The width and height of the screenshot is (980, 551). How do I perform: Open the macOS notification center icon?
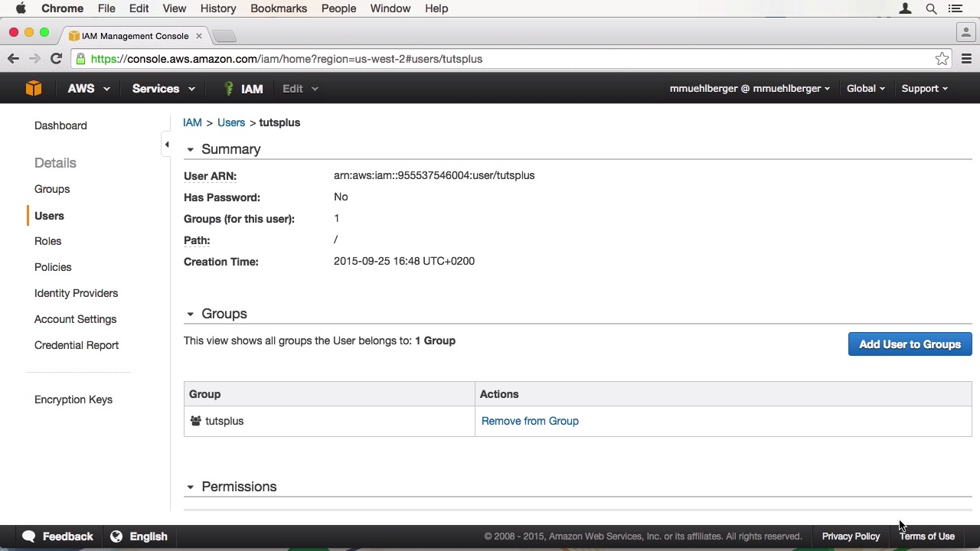(x=955, y=8)
